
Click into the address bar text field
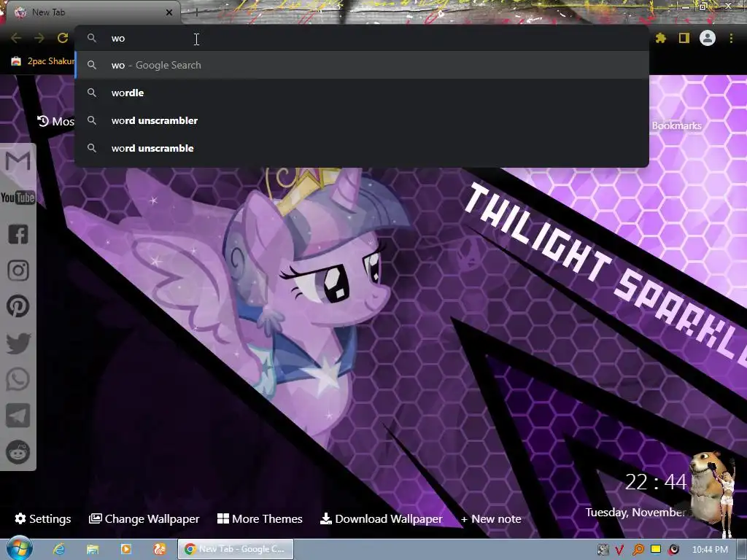click(362, 38)
